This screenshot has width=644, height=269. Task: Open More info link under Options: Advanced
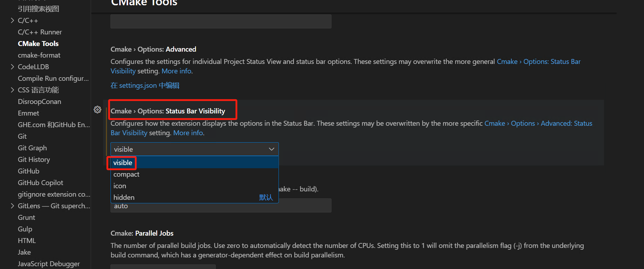pyautogui.click(x=176, y=71)
